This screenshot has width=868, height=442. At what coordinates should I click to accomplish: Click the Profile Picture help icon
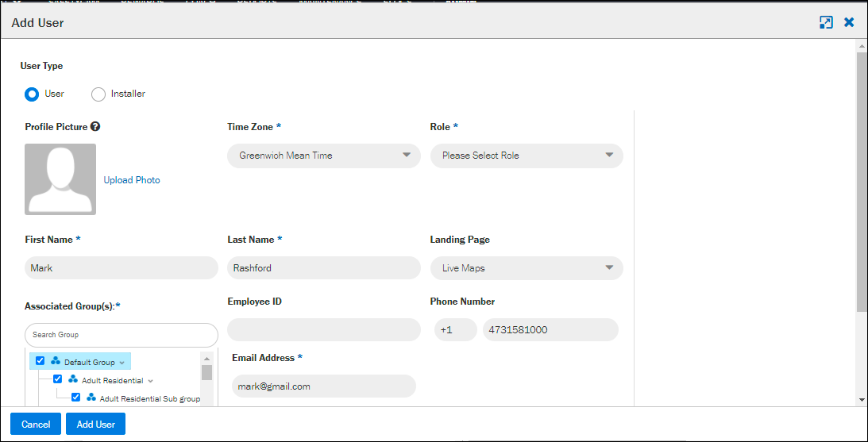pyautogui.click(x=95, y=127)
